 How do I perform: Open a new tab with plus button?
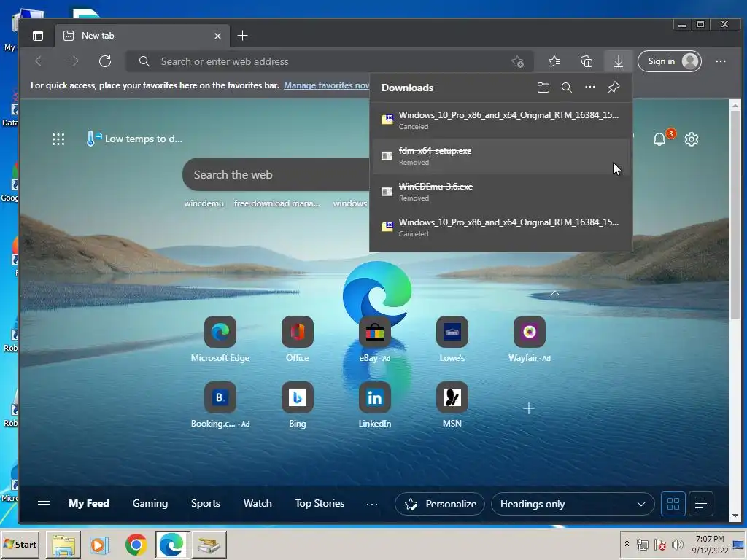click(x=242, y=36)
